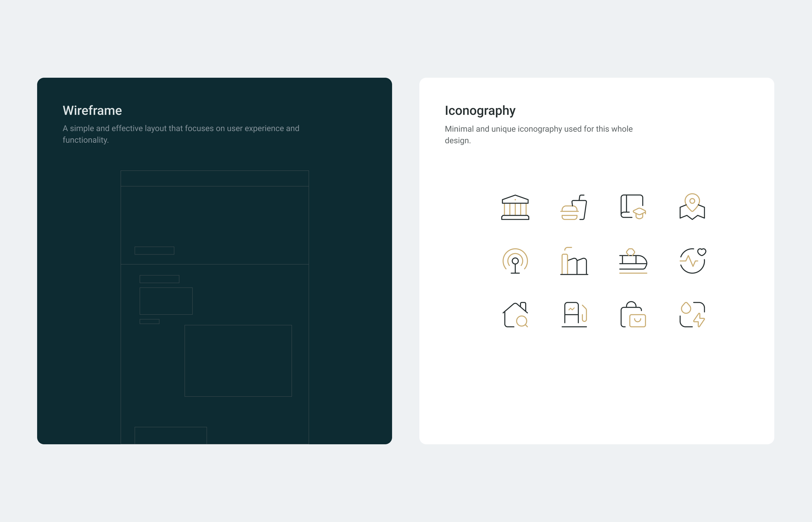812x522 pixels.
Task: Click the medium rectangle wireframe box
Action: (x=166, y=301)
